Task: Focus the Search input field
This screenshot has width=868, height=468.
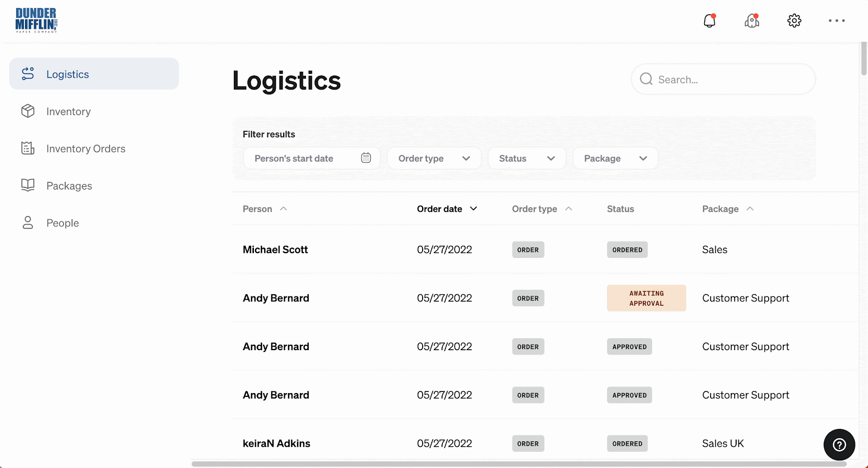Action: [x=723, y=79]
